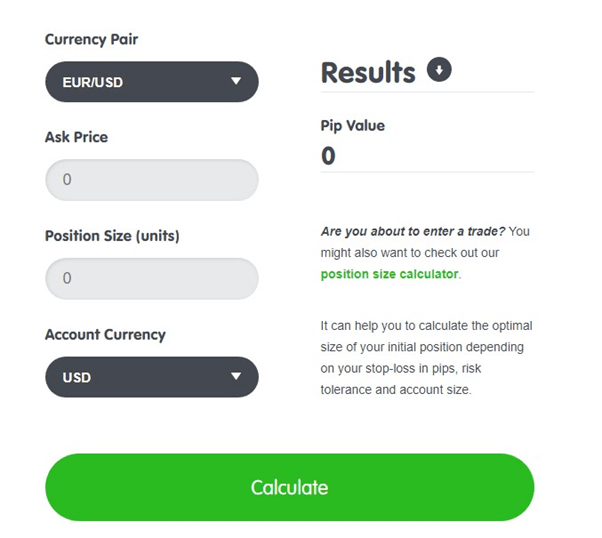The width and height of the screenshot is (602, 538).
Task: Click the Currency Pair label
Action: [x=91, y=40]
